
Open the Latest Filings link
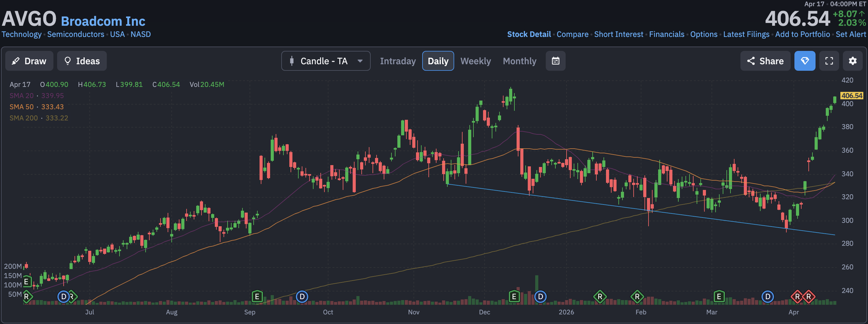(746, 34)
